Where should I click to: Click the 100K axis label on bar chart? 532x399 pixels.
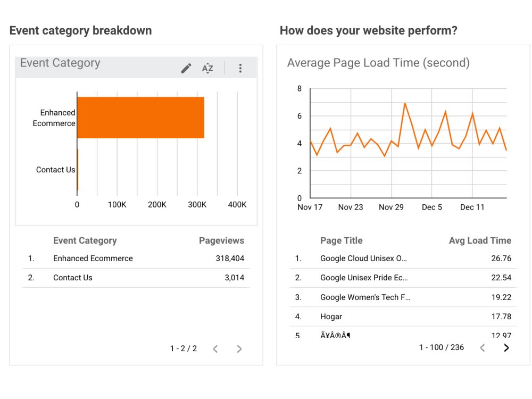(117, 205)
